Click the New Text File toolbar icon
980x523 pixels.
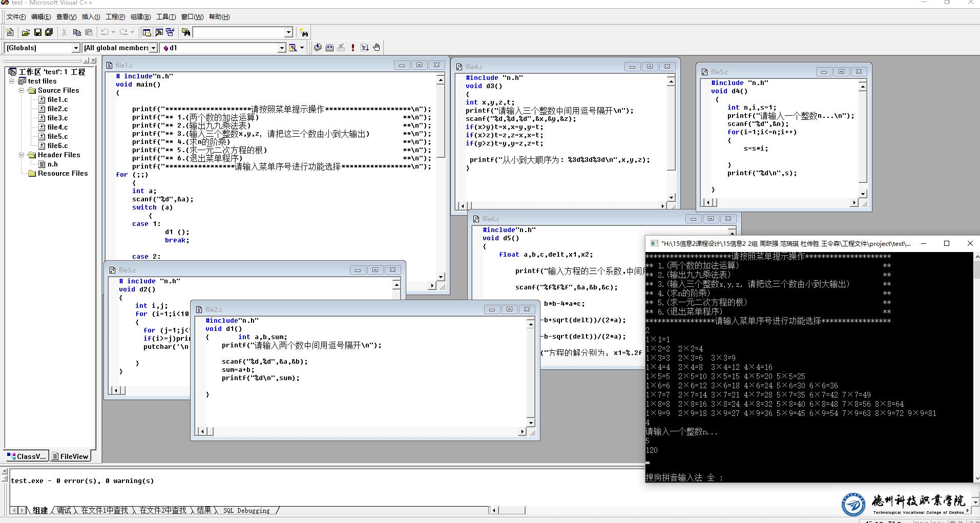coord(10,32)
